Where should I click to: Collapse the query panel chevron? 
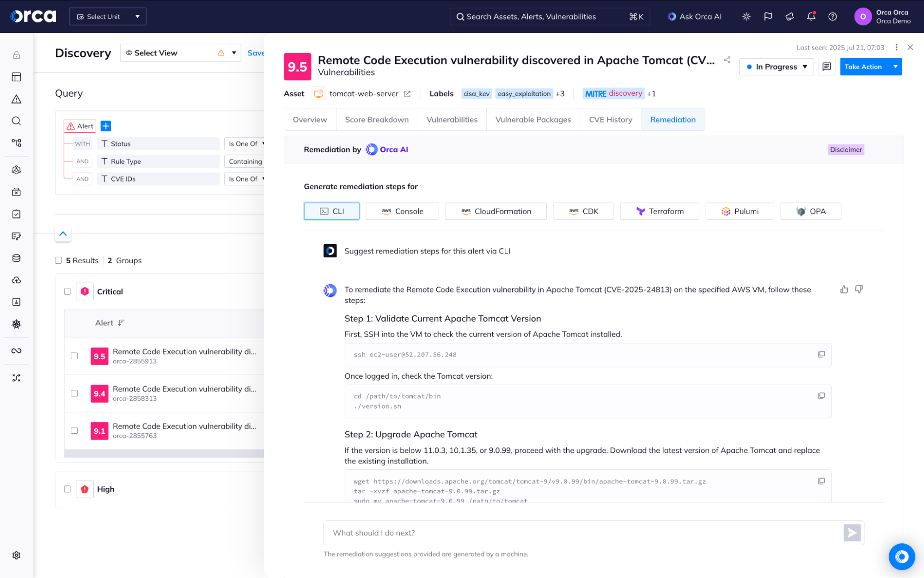coord(63,234)
